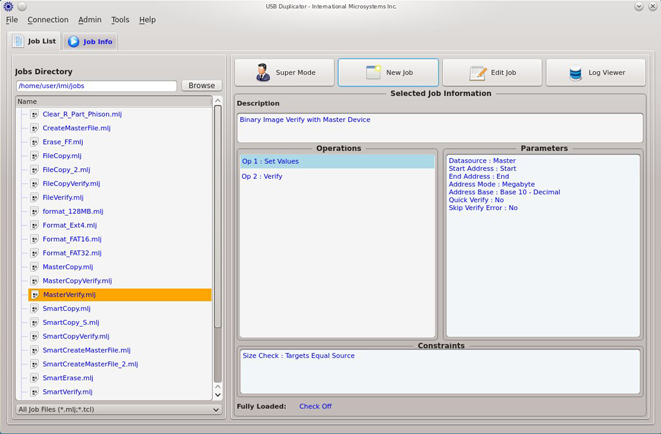The height and width of the screenshot is (434, 661).
Task: Click the SmartCreateMasterFile_2.mlj file icon
Action: point(35,364)
